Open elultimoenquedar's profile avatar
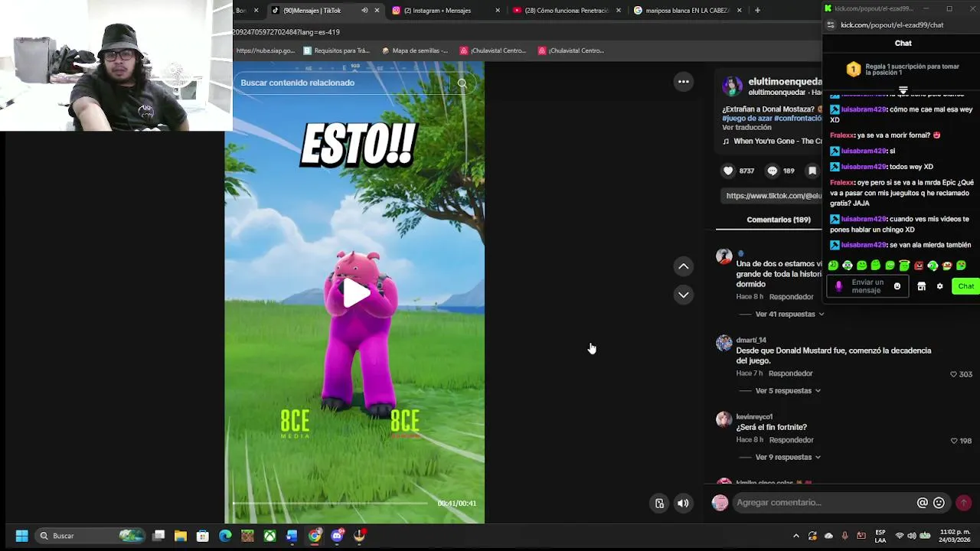 click(732, 85)
